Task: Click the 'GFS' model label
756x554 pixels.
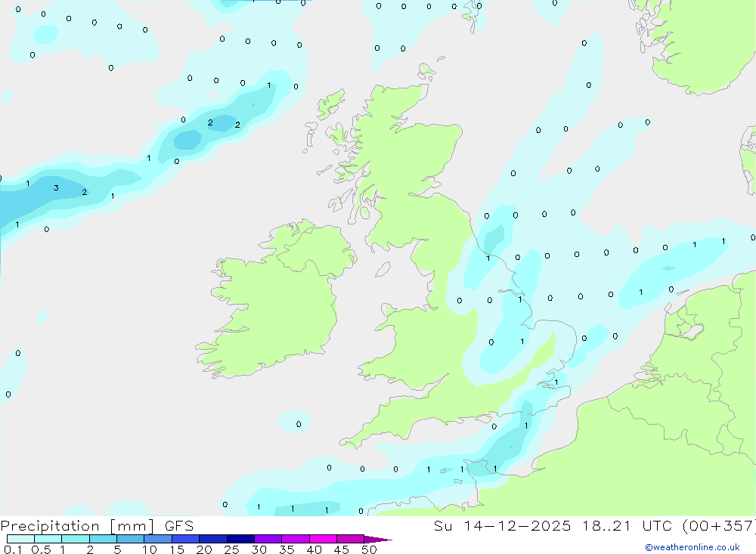Action: coord(179,526)
